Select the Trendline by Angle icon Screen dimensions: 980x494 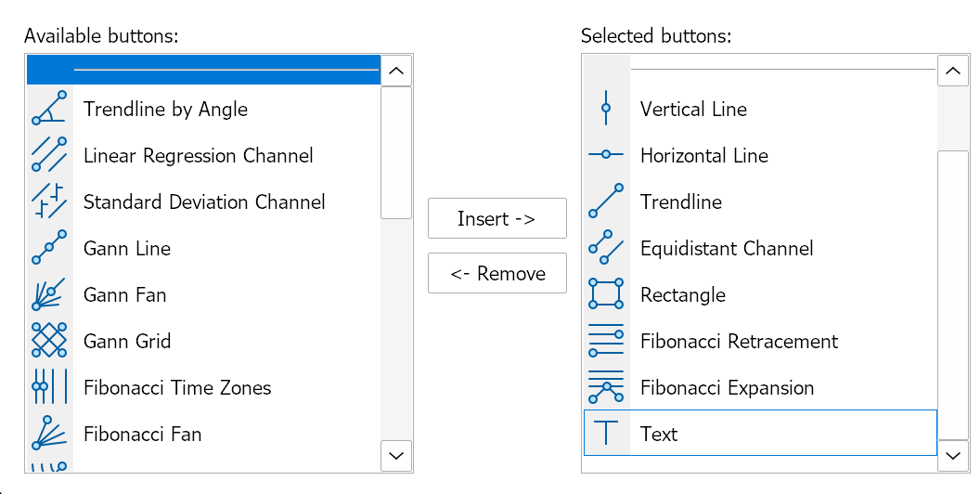[49, 109]
